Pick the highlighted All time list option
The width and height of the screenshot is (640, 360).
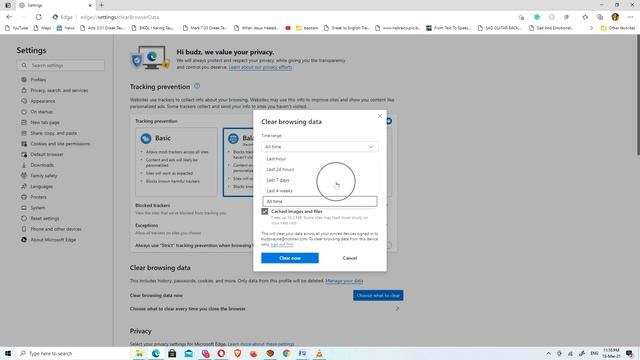[320, 201]
